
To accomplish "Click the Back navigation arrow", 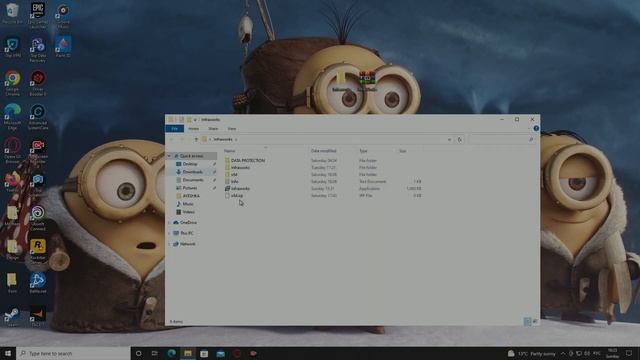I will pyautogui.click(x=172, y=140).
